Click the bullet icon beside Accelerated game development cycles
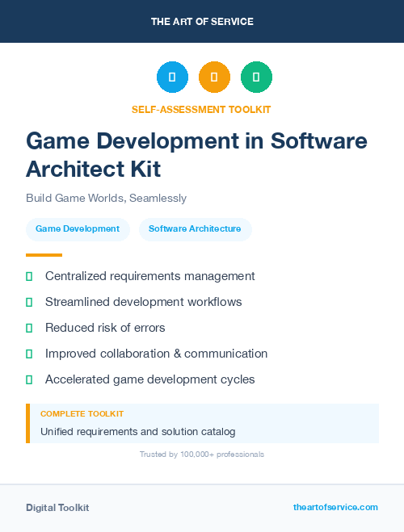This screenshot has height=532, width=404. 29,379
